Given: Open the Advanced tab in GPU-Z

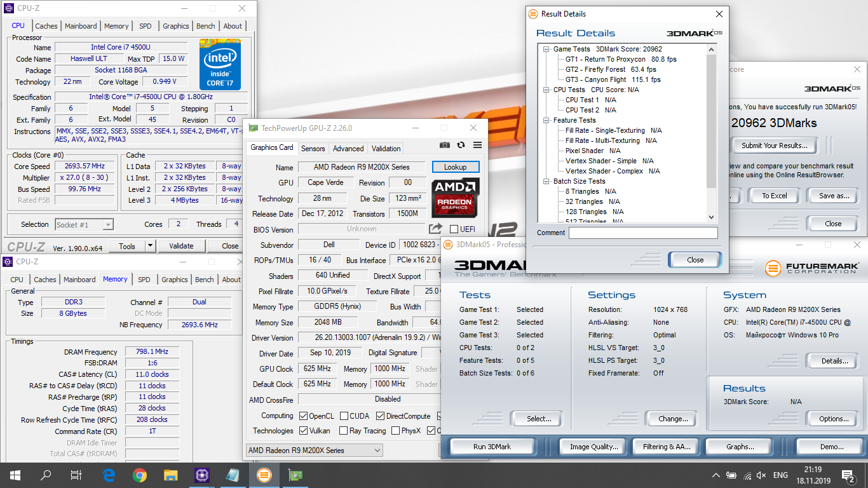Looking at the screenshot, I should pos(348,149).
